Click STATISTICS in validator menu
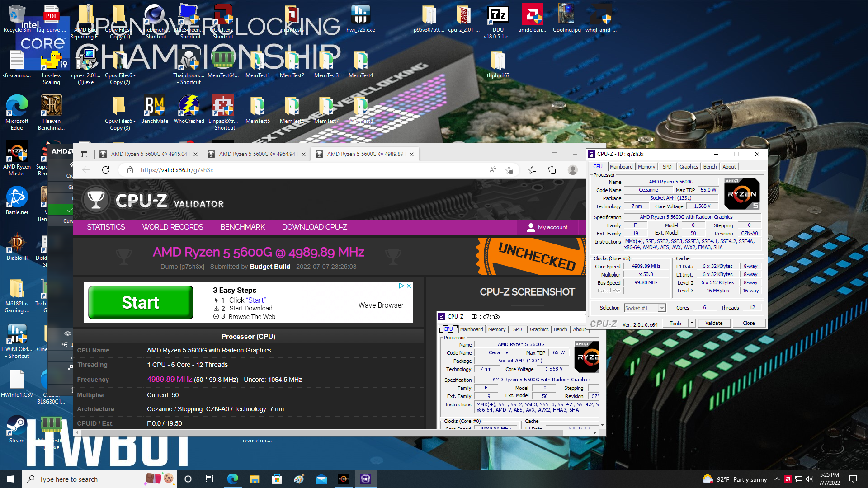The height and width of the screenshot is (488, 868). (106, 227)
